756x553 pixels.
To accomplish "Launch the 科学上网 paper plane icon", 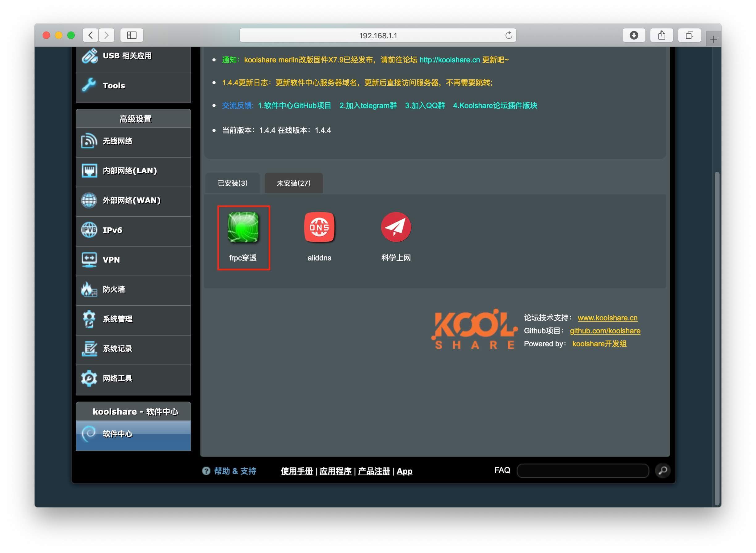I will click(x=396, y=227).
